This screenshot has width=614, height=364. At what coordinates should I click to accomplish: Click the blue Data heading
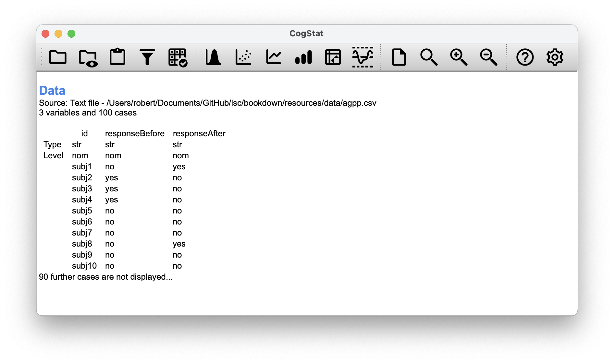(x=52, y=91)
